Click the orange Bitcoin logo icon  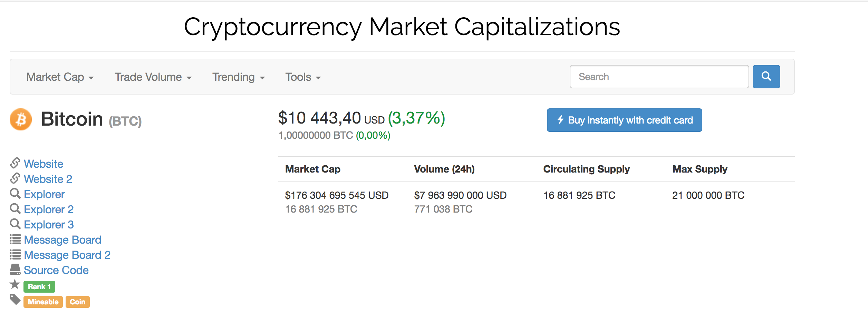point(21,119)
